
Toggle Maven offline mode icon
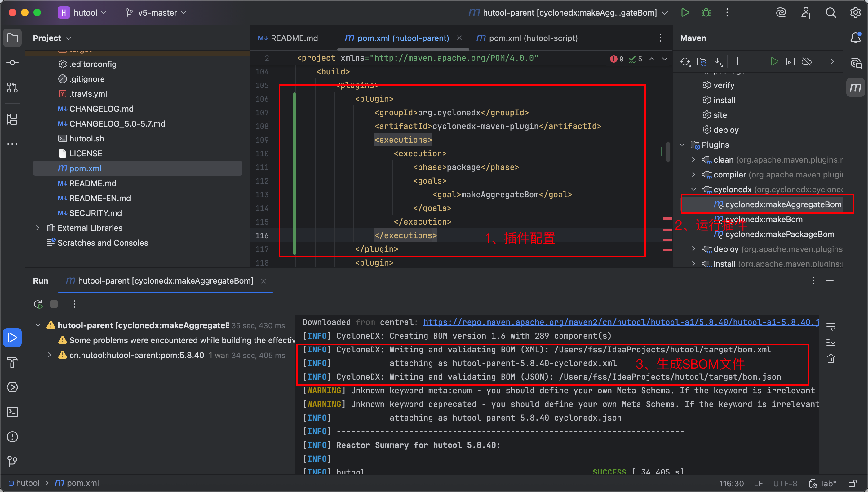[807, 61]
